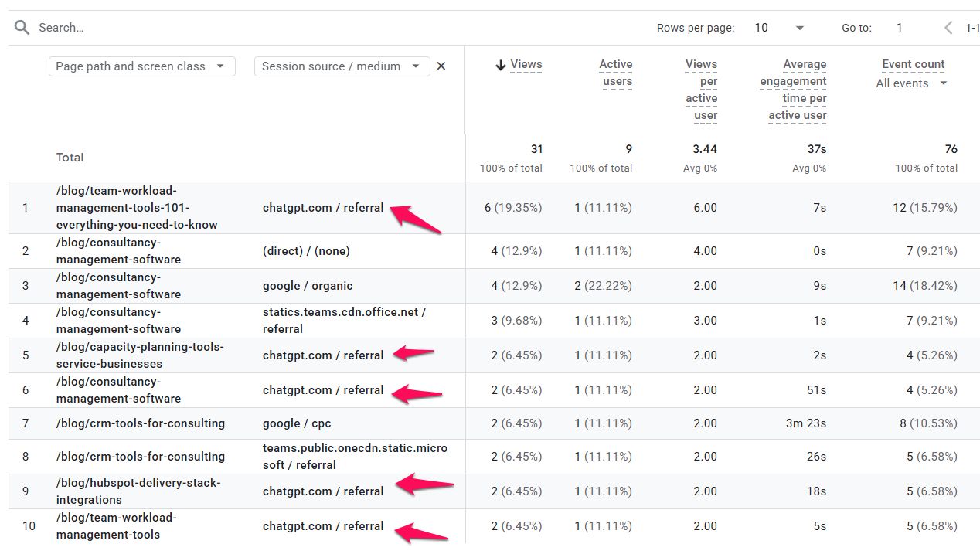Select /blog/consultancy-management-software path in row 3
Screen dimensions: 980x554
(x=119, y=286)
